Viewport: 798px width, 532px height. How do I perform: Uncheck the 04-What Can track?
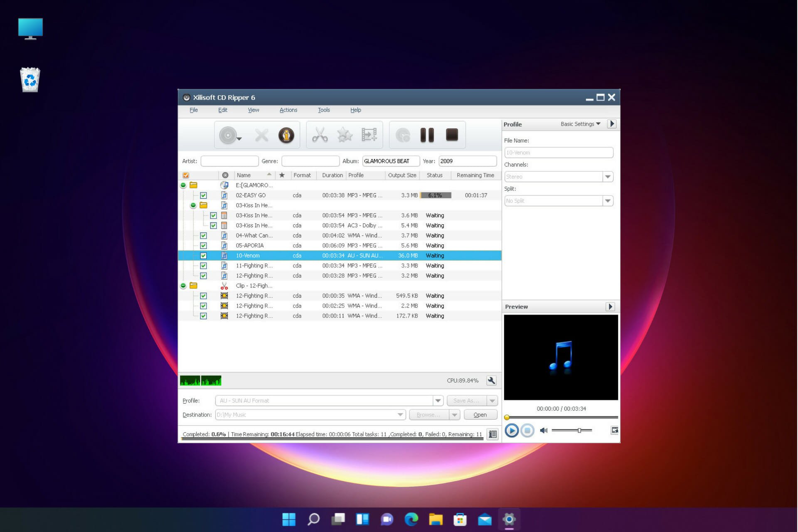(203, 235)
